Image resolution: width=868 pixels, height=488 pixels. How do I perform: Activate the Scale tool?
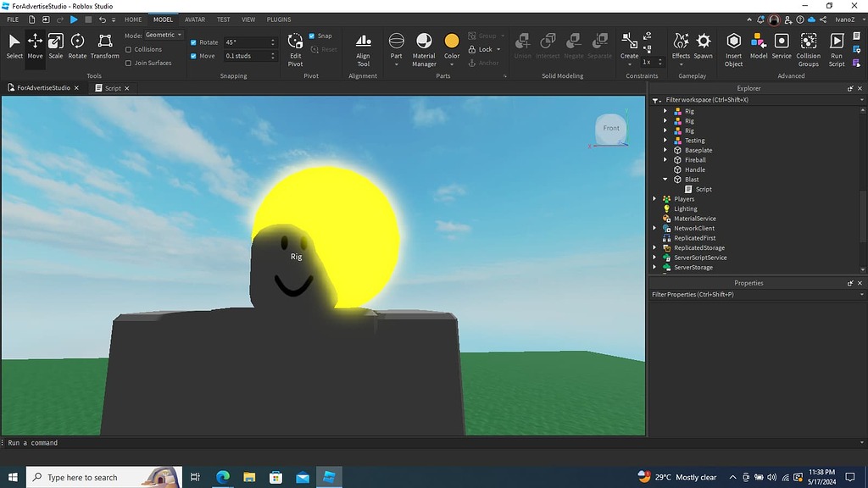[55, 47]
